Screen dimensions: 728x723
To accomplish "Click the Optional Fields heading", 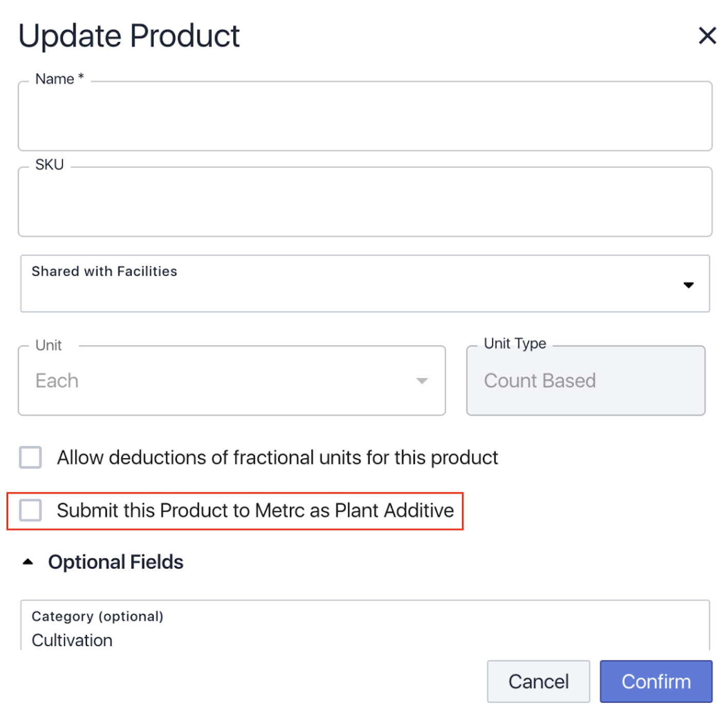I will point(116,562).
